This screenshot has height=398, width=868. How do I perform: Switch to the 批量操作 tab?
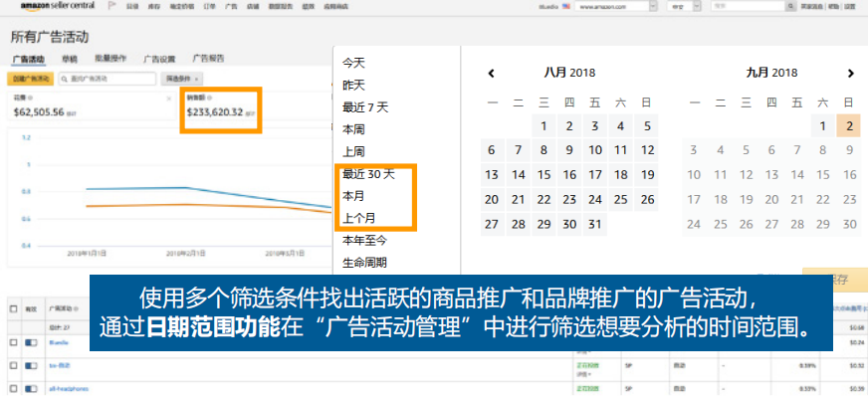pos(110,58)
